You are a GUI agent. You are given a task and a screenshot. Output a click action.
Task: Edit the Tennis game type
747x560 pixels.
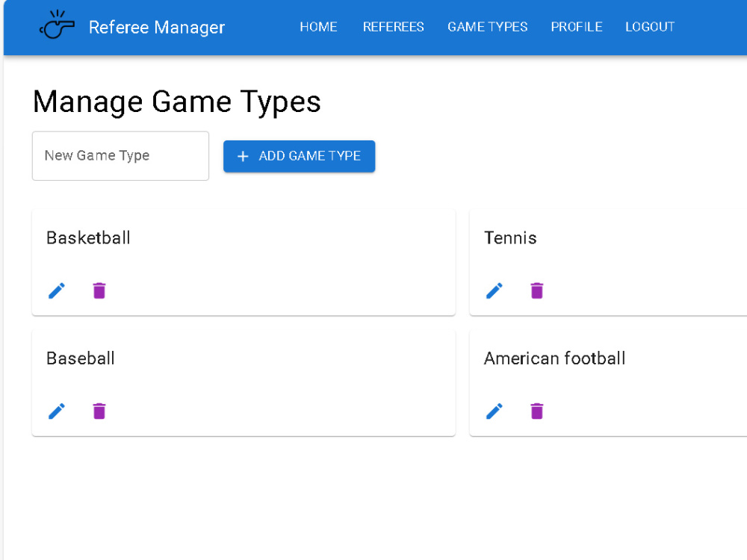494,290
